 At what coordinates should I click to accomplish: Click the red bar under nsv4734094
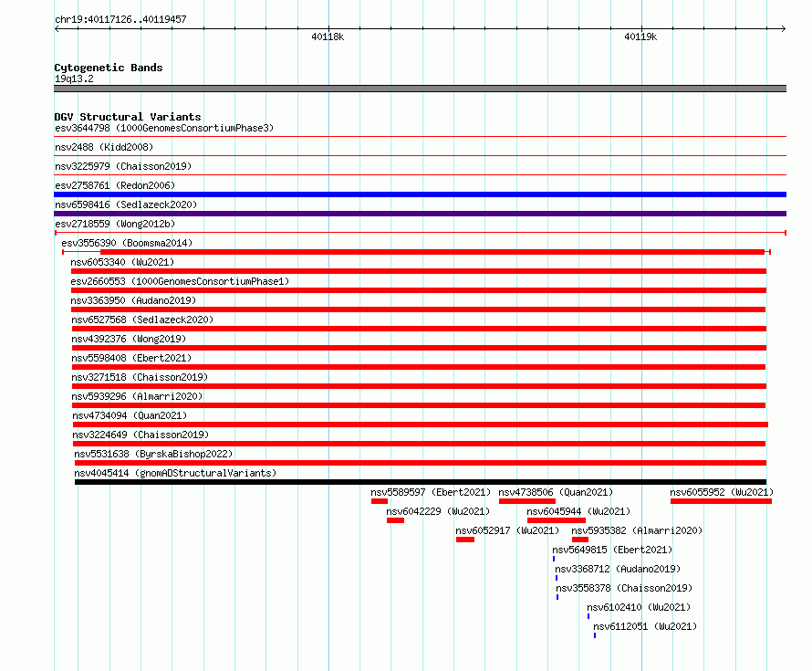[421, 425]
